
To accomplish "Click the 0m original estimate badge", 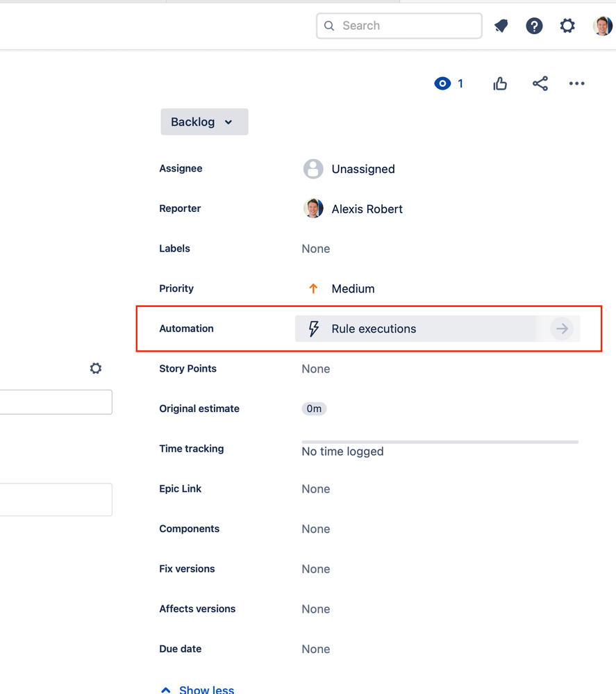I will click(x=314, y=408).
